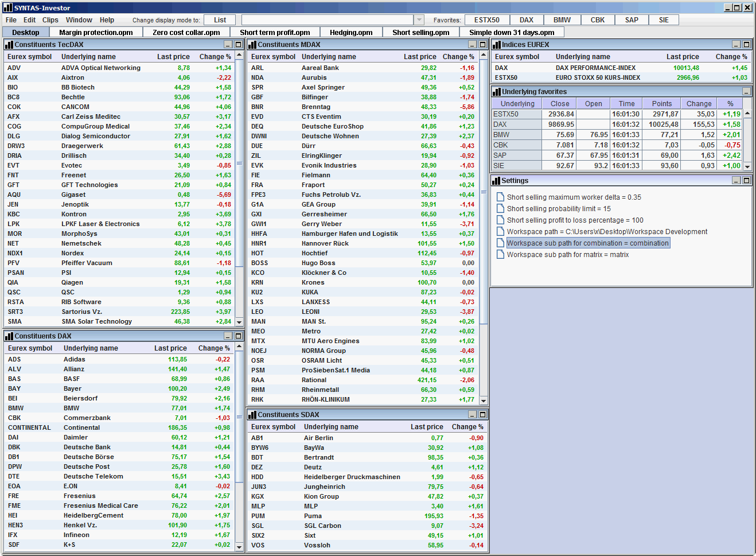Click document icon beside Workspace path setting
The image size is (756, 556).
501,231
